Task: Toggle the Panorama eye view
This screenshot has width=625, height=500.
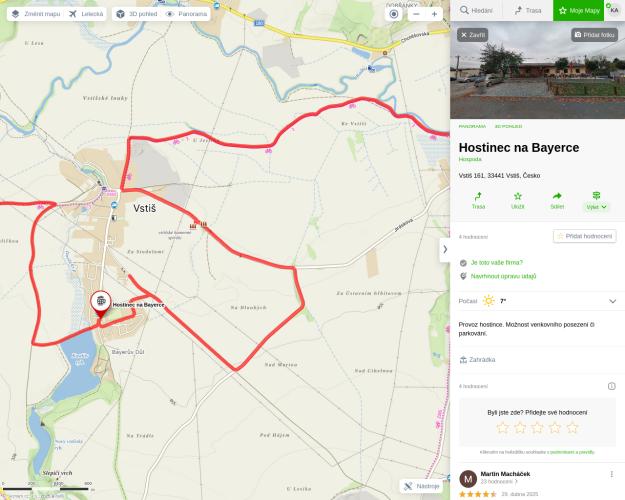Action: pos(186,14)
